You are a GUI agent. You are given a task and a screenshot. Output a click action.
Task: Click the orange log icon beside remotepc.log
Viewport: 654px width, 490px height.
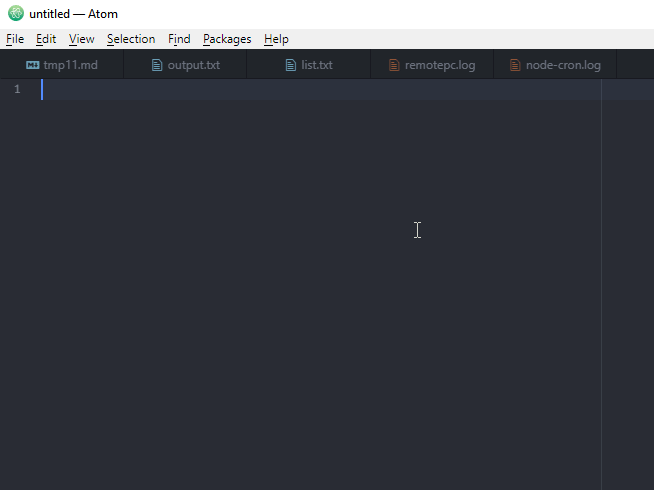[x=394, y=66]
